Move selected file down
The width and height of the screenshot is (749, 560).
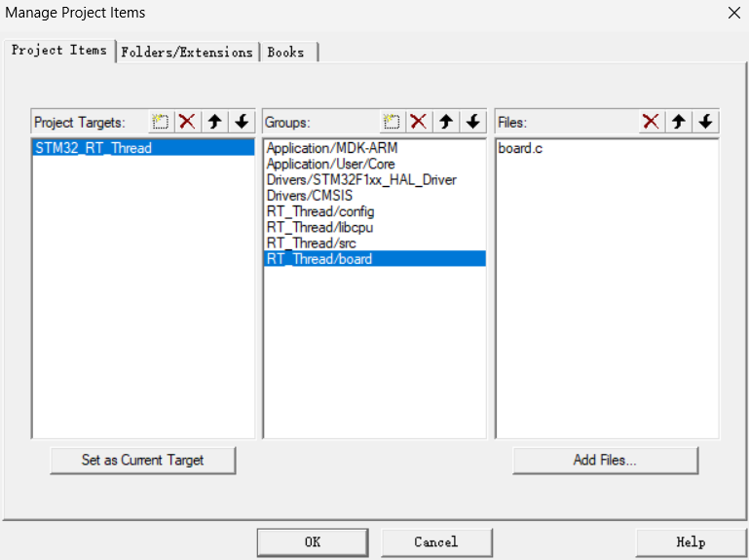tap(705, 122)
